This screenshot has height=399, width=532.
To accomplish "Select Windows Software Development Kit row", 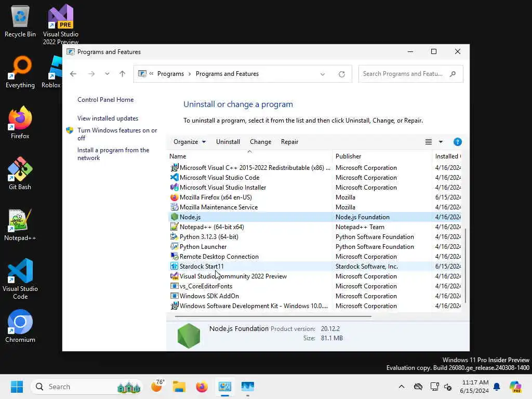I will (x=314, y=305).
